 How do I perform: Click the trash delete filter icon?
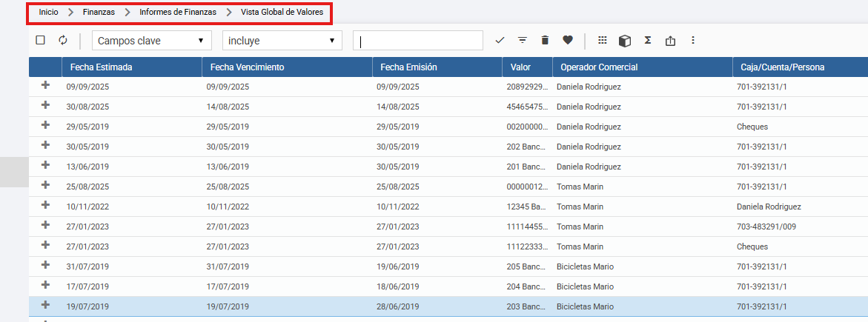coord(546,40)
